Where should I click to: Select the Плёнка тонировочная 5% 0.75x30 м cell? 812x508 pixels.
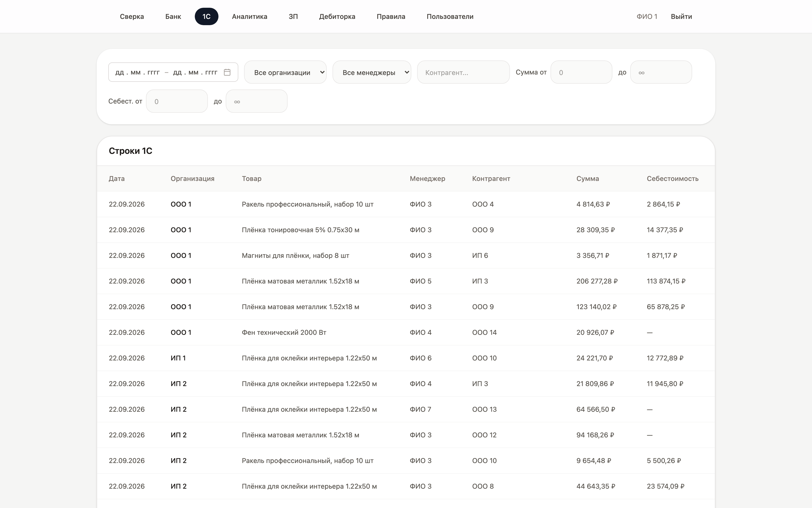click(301, 230)
